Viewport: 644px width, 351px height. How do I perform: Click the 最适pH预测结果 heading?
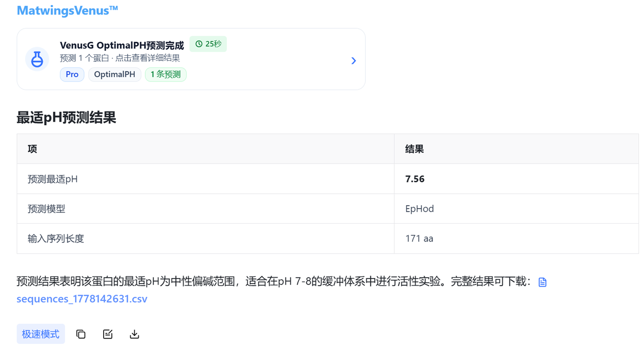pos(66,118)
